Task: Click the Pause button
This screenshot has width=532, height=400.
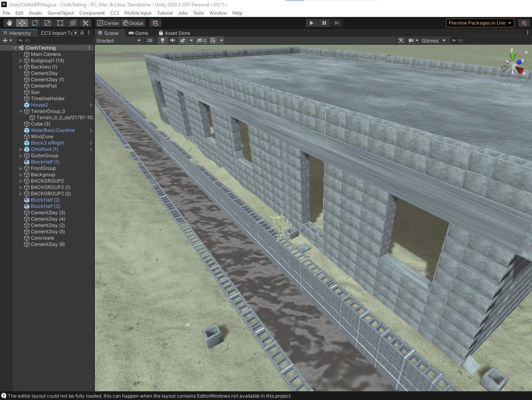Action: [x=324, y=23]
